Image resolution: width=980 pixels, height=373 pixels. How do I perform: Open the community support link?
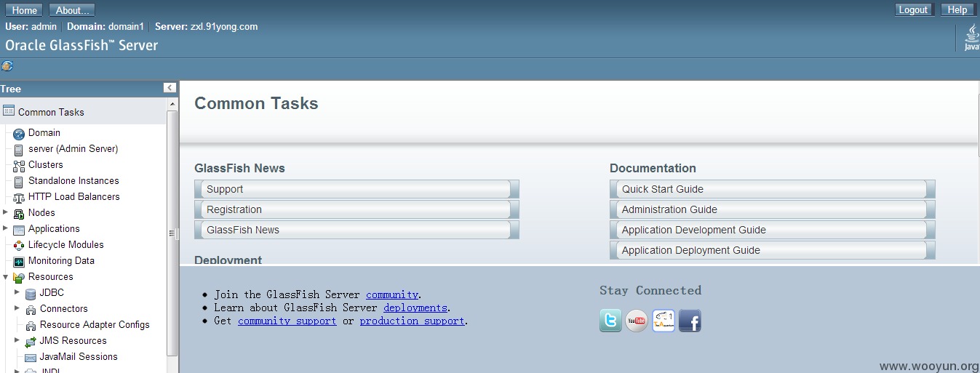[287, 321]
